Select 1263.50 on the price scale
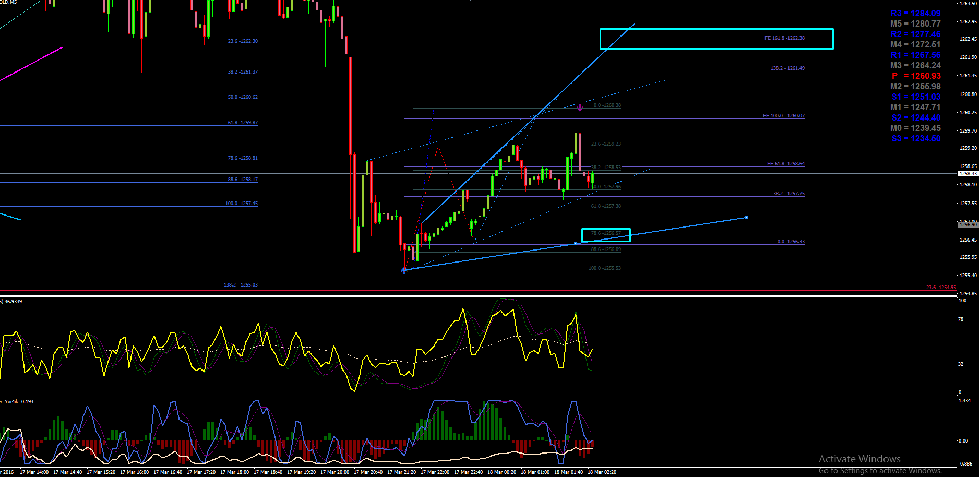The image size is (980, 477). (x=968, y=4)
